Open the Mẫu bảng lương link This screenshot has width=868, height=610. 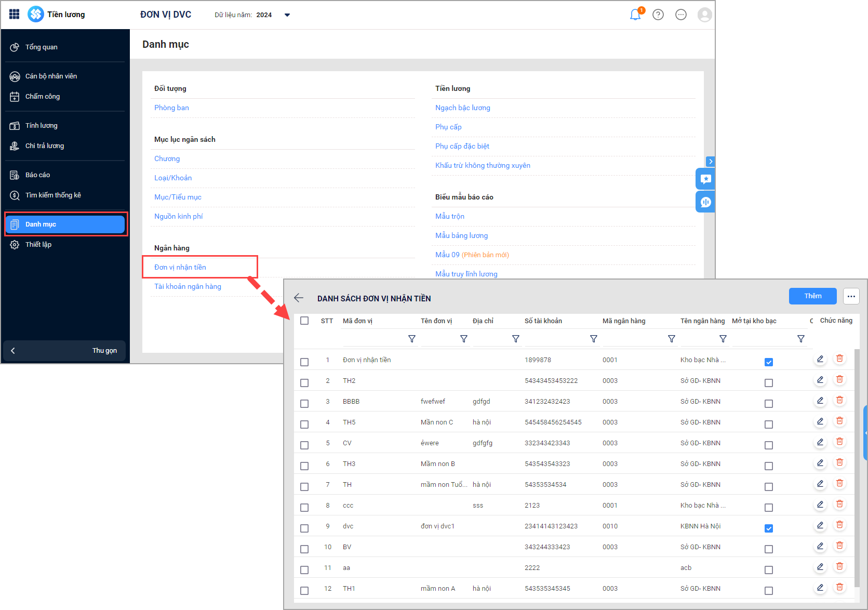(461, 235)
